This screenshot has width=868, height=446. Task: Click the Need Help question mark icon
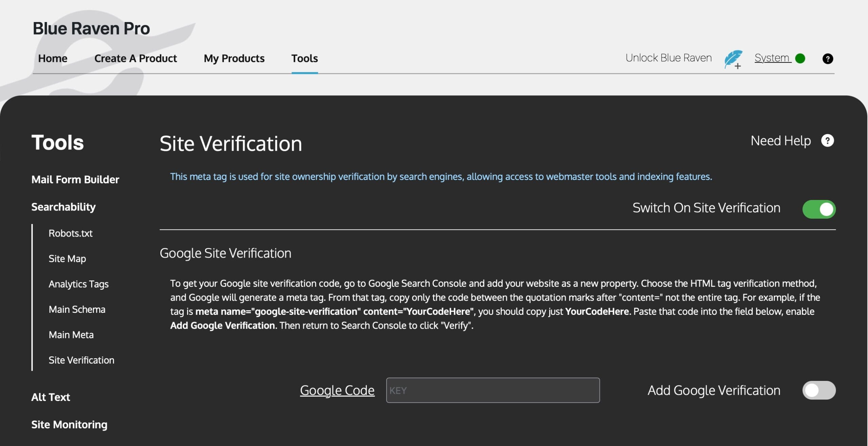pos(827,140)
